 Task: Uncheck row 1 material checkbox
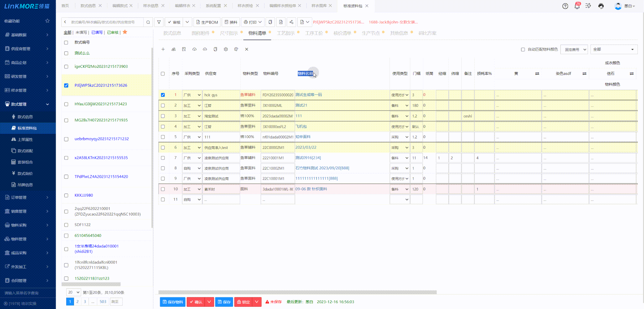163,95
